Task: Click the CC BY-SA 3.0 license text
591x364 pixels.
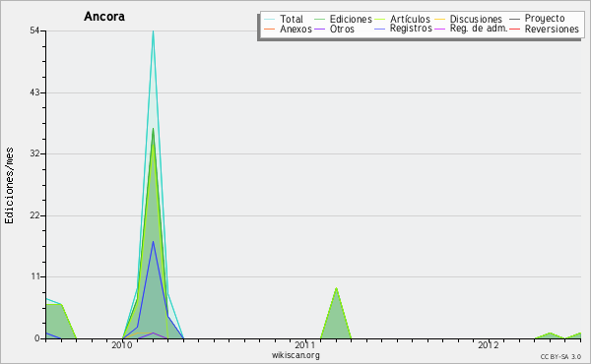Action: tap(560, 357)
